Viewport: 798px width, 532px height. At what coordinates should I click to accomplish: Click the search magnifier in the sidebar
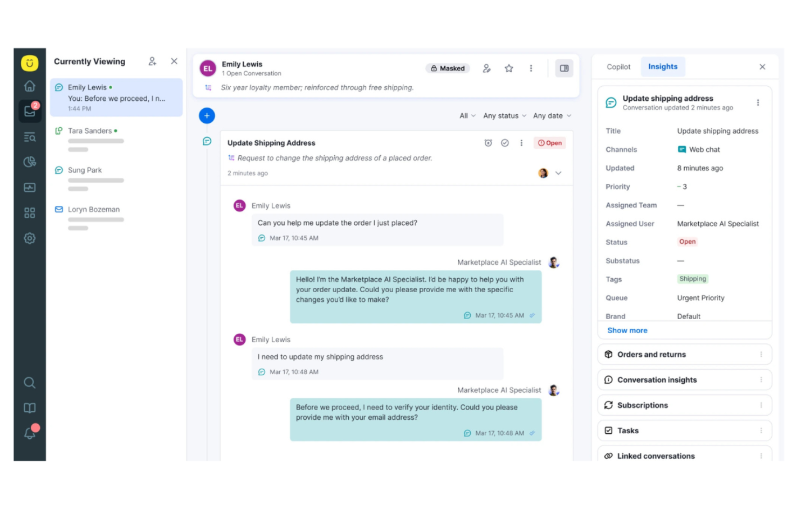point(30,383)
